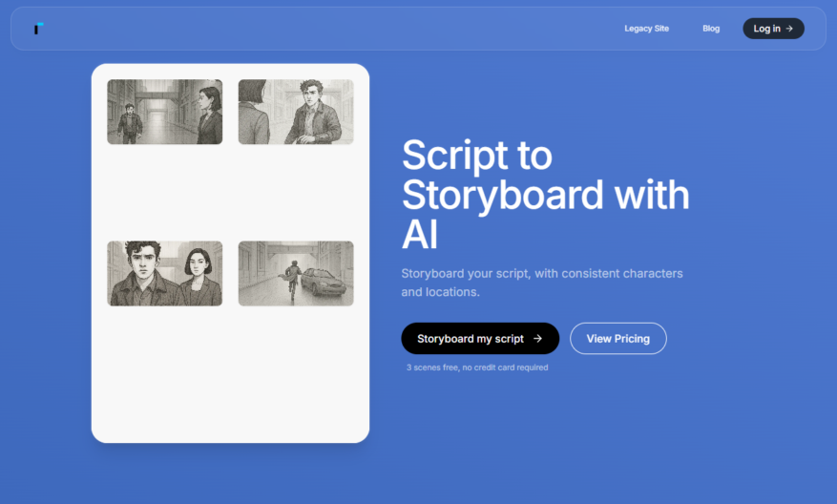Click the 'and locations.' subtitle line
The height and width of the screenshot is (504, 837).
point(440,292)
